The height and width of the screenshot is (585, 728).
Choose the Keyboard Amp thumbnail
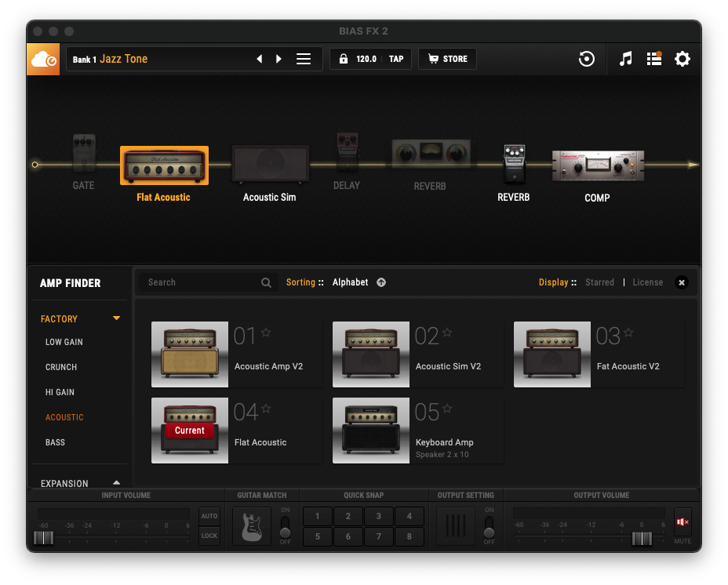[x=371, y=431]
